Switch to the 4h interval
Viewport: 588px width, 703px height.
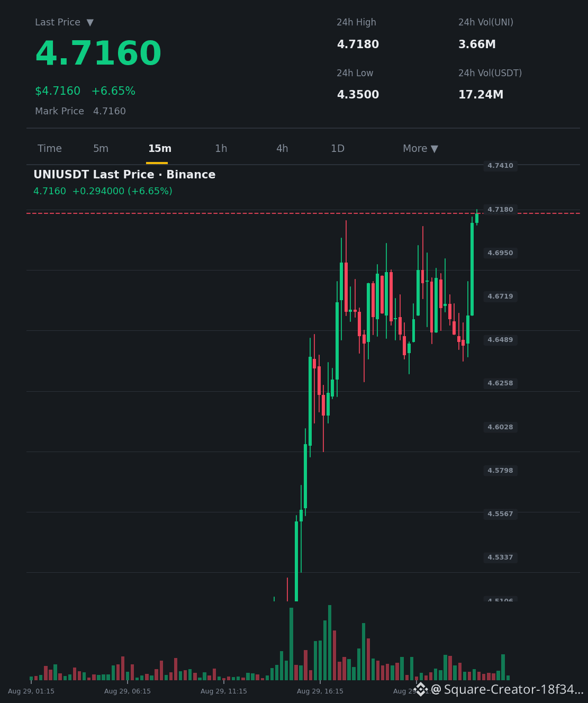pos(282,149)
